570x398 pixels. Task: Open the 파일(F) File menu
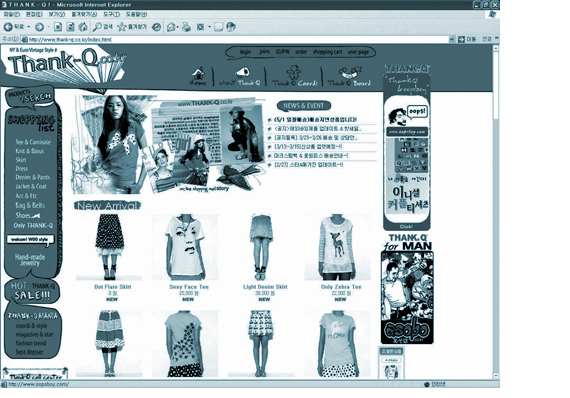[12, 14]
